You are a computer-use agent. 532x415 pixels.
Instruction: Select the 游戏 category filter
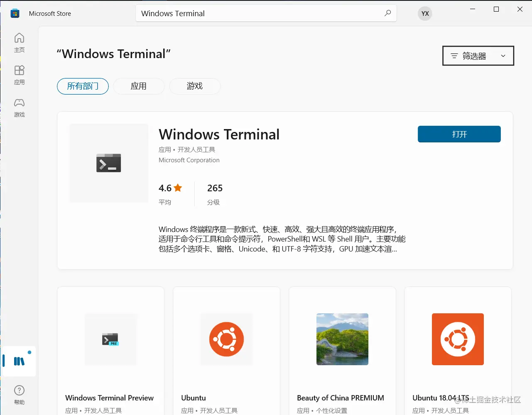[195, 86]
